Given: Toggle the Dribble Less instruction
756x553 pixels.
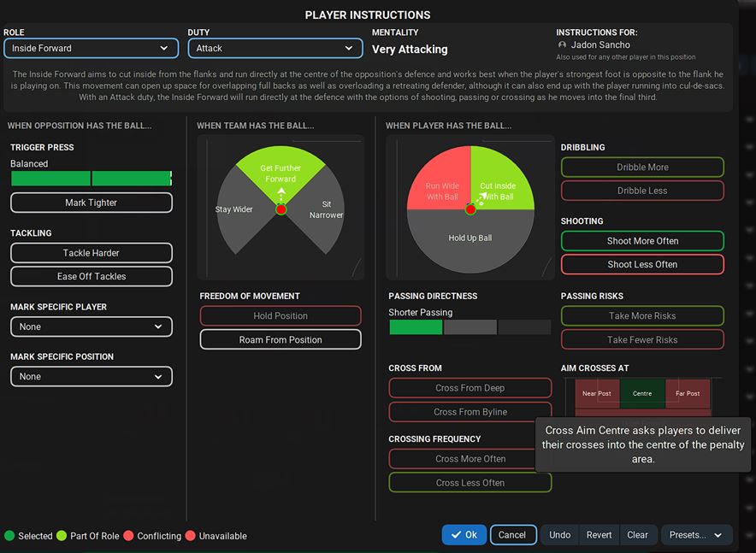Looking at the screenshot, I should pos(643,191).
